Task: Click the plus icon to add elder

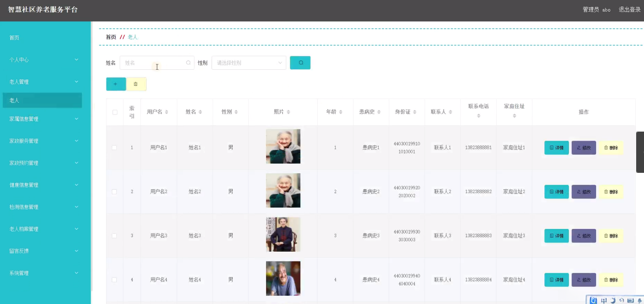Action: pyautogui.click(x=116, y=84)
